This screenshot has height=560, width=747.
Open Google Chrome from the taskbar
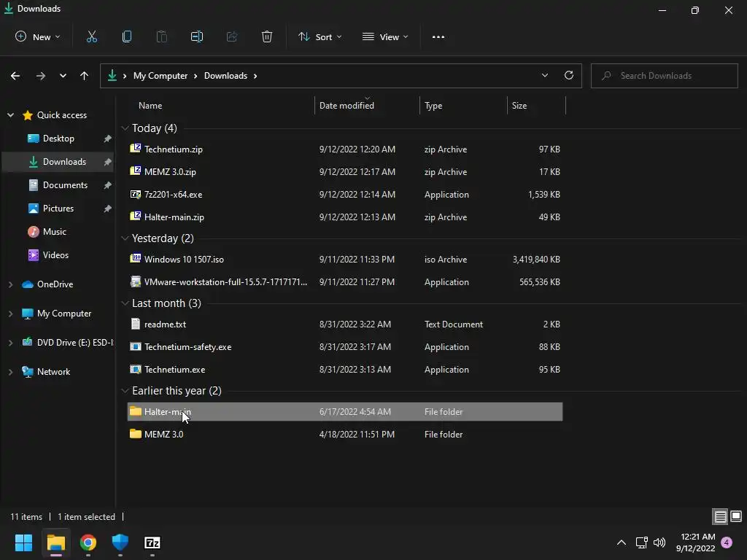point(88,542)
